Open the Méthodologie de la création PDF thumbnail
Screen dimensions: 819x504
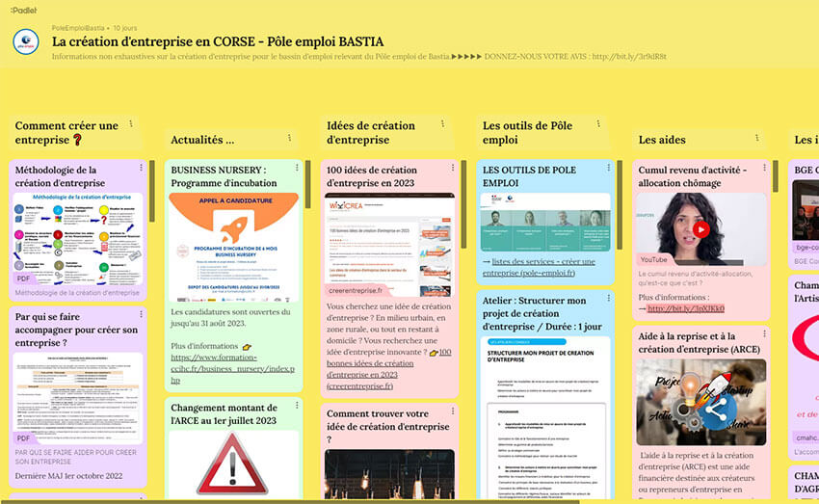point(77,239)
